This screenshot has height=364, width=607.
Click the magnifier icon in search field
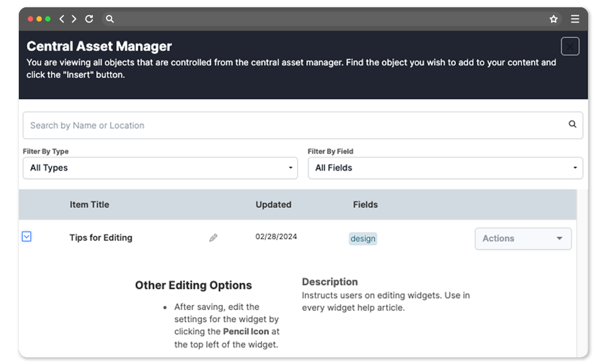(x=572, y=124)
